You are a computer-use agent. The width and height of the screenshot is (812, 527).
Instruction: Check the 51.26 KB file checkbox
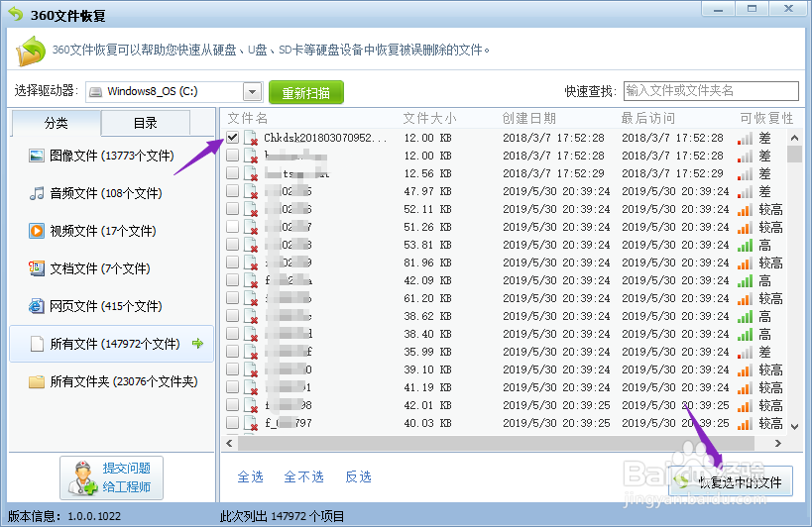[233, 226]
